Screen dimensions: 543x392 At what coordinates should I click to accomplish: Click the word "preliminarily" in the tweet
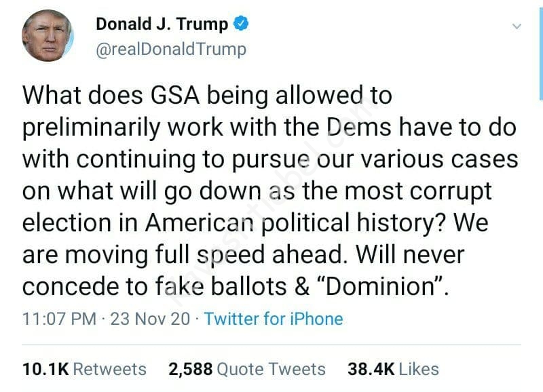click(90, 127)
